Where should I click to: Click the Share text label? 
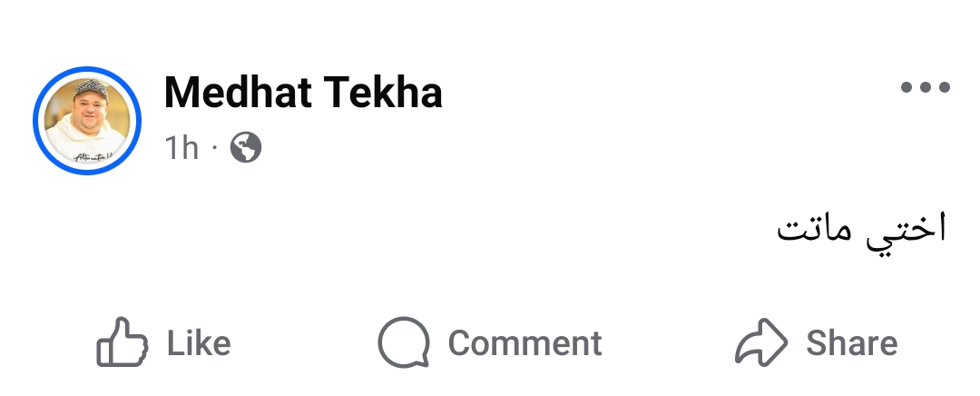tap(852, 342)
